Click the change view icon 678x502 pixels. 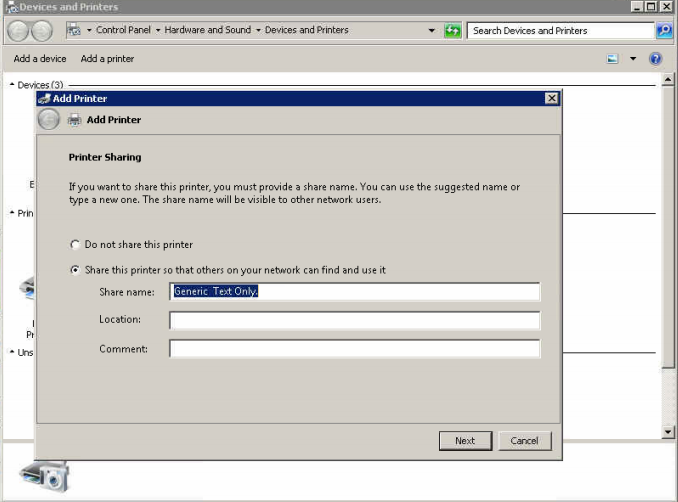point(612,59)
